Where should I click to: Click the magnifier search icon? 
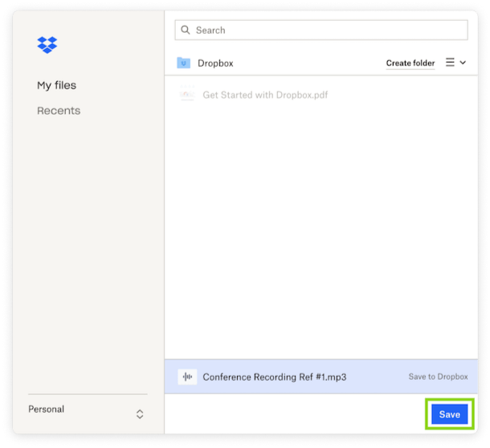pyautogui.click(x=186, y=30)
